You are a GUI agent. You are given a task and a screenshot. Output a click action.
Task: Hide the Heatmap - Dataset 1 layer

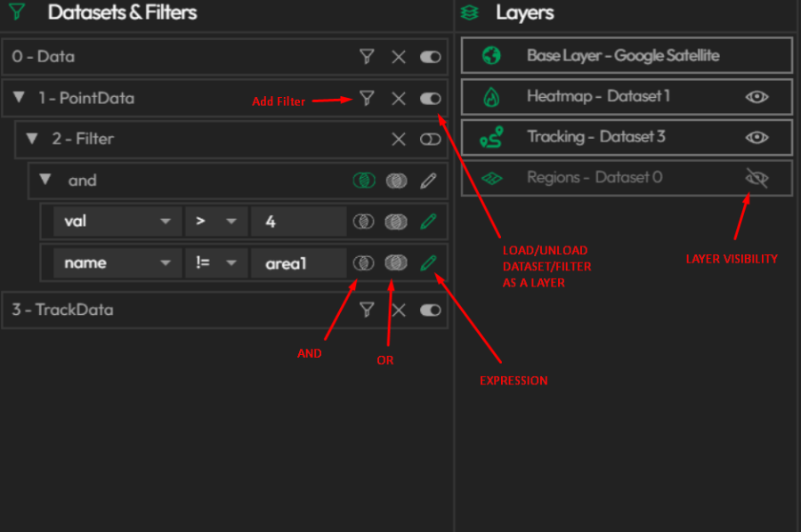[x=756, y=97]
